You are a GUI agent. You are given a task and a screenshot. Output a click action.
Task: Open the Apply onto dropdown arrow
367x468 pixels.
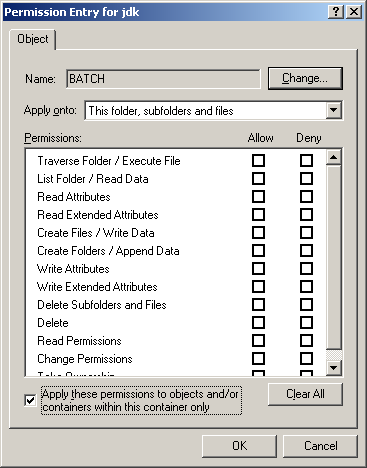point(334,110)
